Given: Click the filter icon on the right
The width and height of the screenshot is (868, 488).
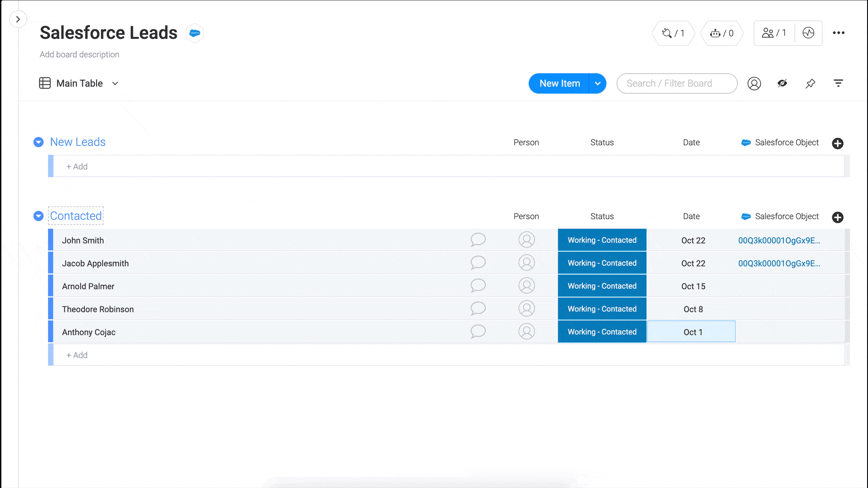Looking at the screenshot, I should pos(839,84).
